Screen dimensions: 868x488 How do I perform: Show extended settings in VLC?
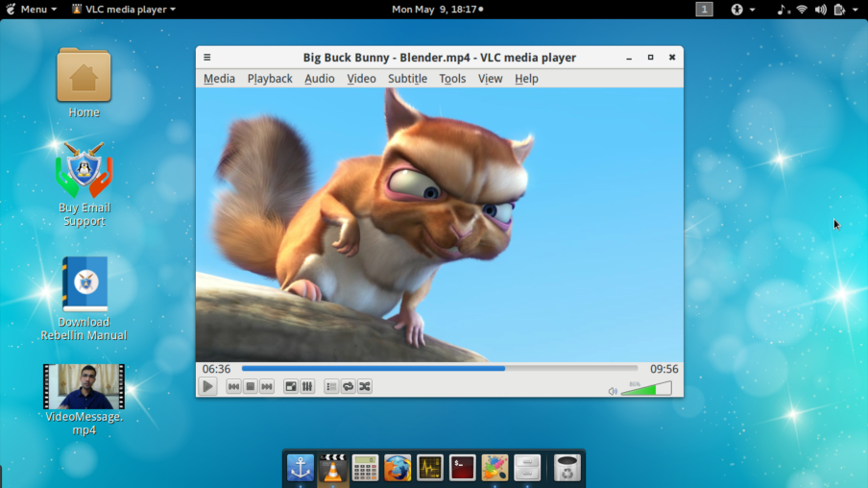tap(307, 386)
